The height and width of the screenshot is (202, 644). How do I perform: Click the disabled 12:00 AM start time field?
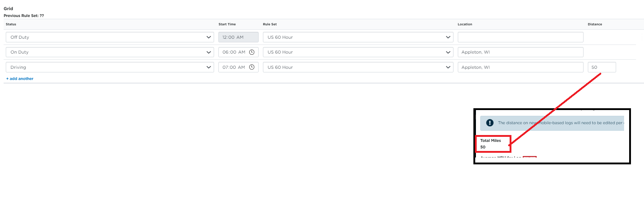coord(238,37)
